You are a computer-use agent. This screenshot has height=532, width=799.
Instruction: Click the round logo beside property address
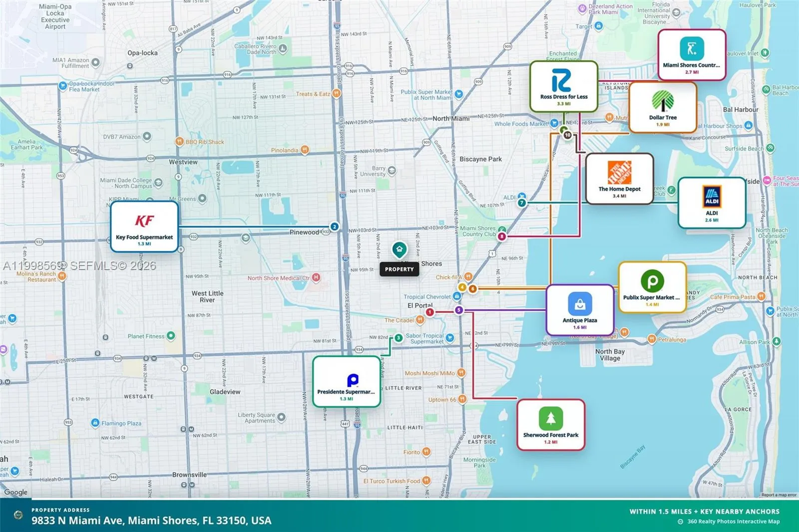click(18, 515)
